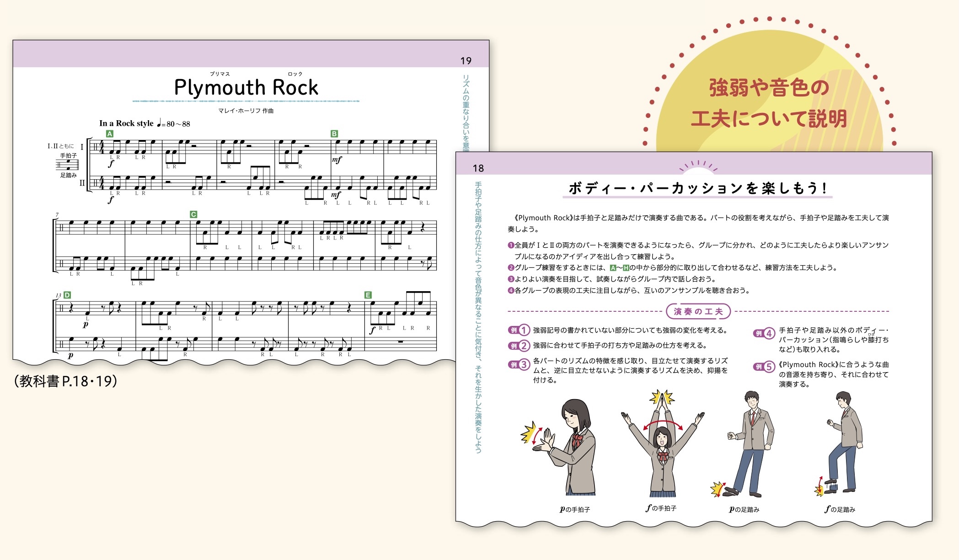Image resolution: width=959 pixels, height=560 pixels.
Task: Click the purple example badge number 1
Action: pyautogui.click(x=519, y=330)
